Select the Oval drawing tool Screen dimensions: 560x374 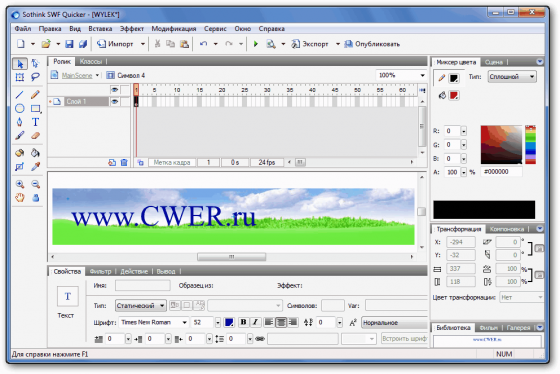(x=20, y=108)
